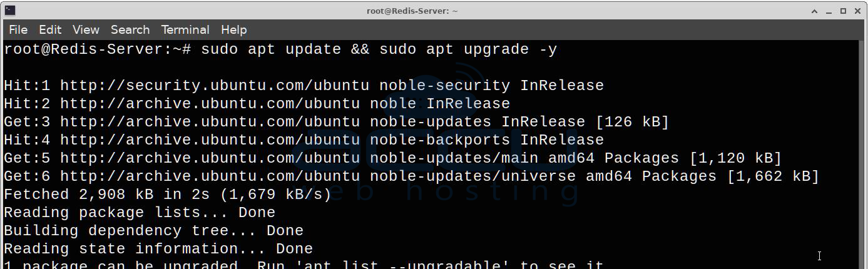Open the Search menu
This screenshot has width=868, height=269.
pos(130,29)
